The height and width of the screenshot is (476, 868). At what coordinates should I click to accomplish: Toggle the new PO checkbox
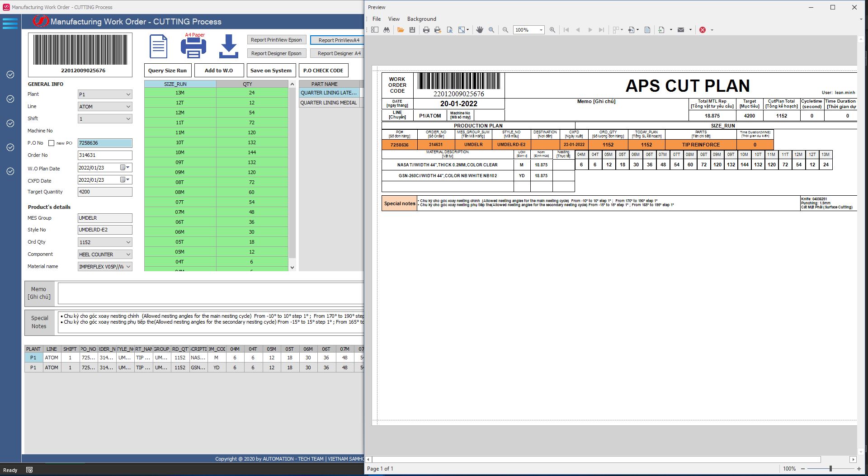pos(52,143)
